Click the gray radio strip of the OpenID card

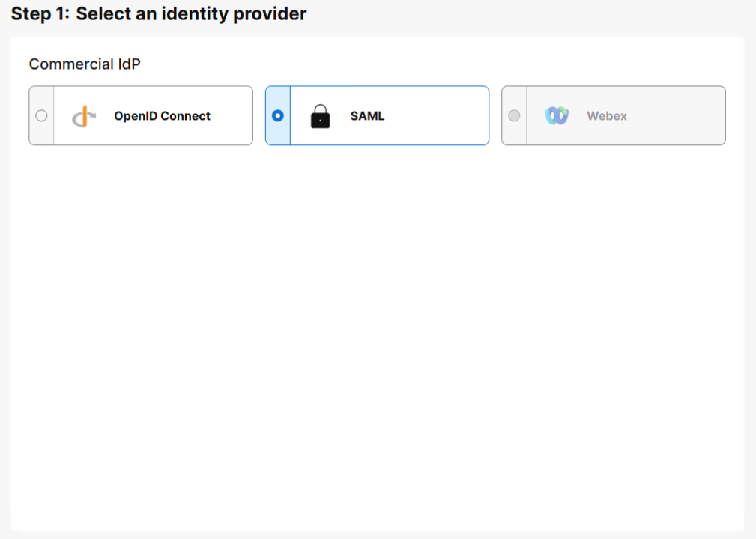click(x=42, y=133)
